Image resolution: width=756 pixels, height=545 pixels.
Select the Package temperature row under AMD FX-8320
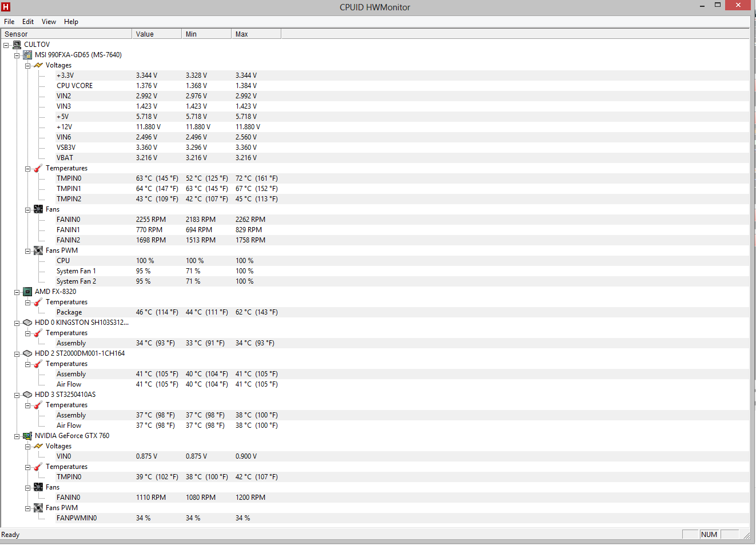(375, 312)
